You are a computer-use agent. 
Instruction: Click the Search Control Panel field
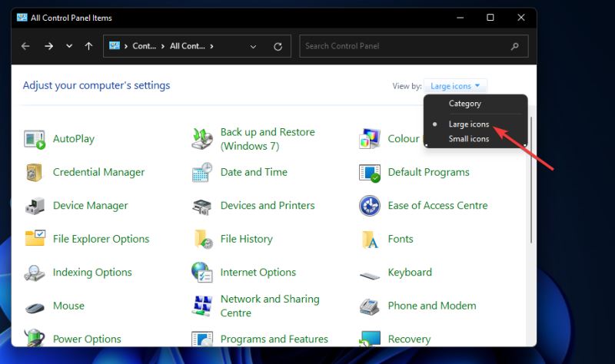(x=407, y=46)
